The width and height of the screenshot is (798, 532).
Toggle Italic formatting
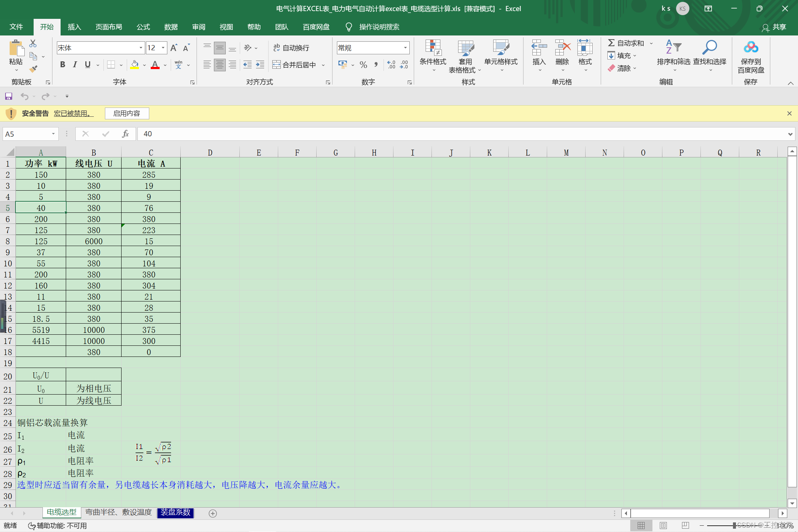pyautogui.click(x=75, y=65)
